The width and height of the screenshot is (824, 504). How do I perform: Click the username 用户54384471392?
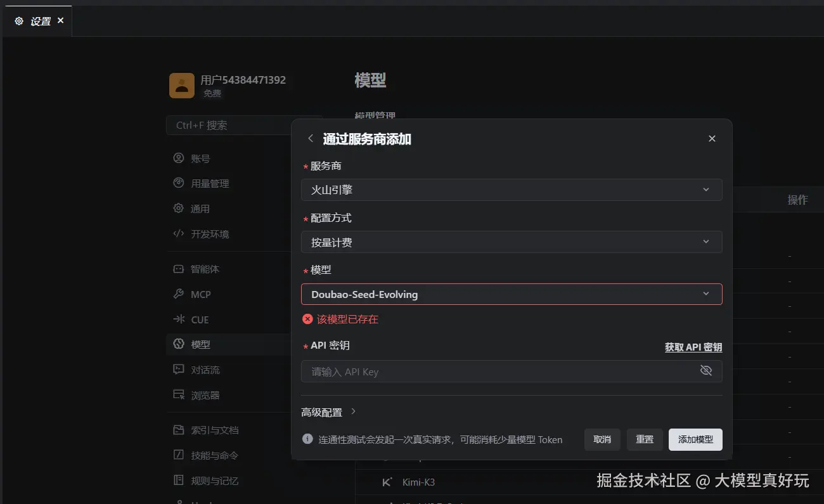tap(243, 80)
